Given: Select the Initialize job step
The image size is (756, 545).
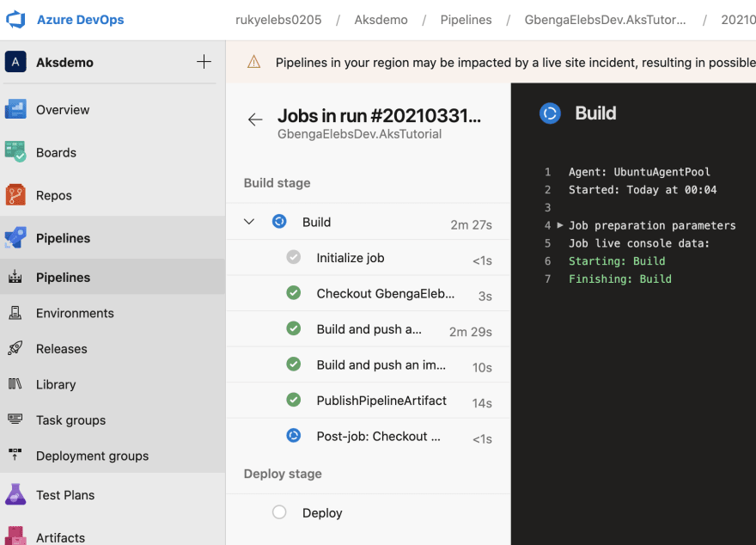Looking at the screenshot, I should coord(368,258).
